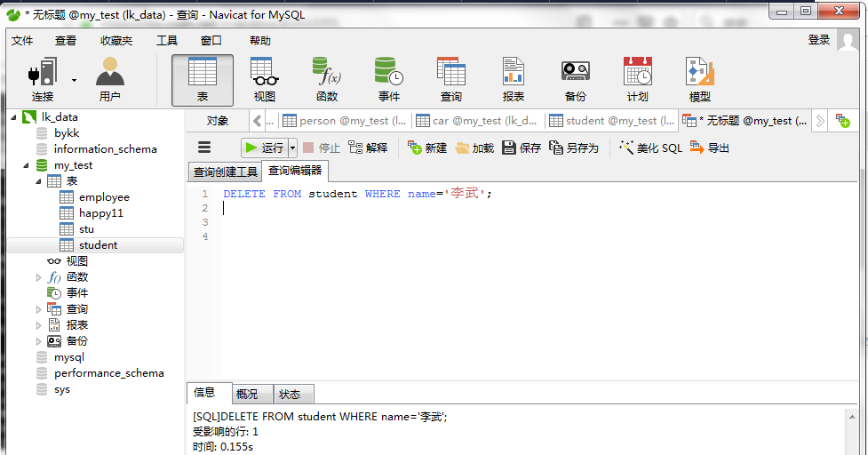Select the employee table in tree
Image resolution: width=868 pixels, height=455 pixels.
(x=104, y=197)
